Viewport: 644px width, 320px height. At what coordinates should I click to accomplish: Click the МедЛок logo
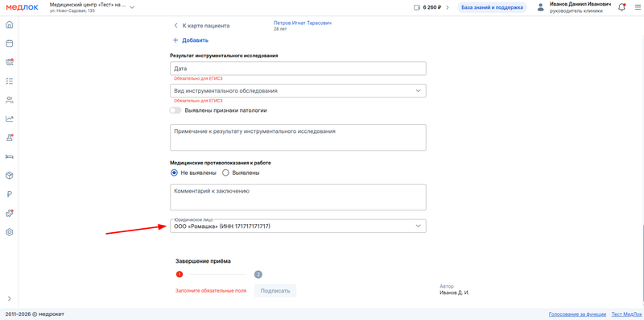coord(23,7)
